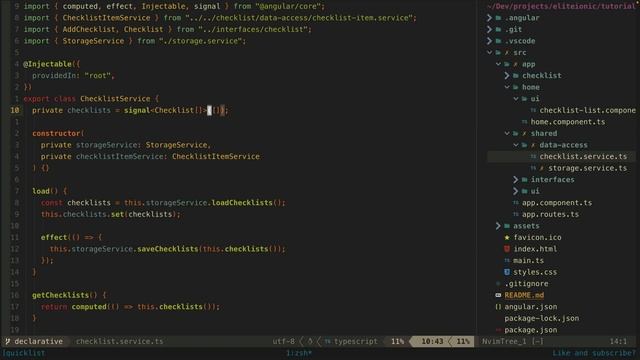This screenshot has width=640, height=360.
Task: Click the getChecklists method name
Action: pyautogui.click(x=60, y=295)
